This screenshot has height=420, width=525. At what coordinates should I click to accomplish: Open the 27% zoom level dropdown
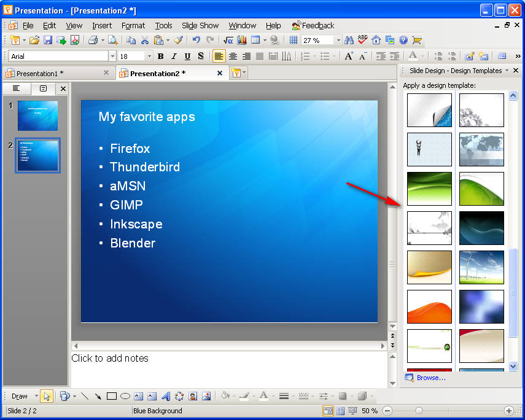point(338,41)
